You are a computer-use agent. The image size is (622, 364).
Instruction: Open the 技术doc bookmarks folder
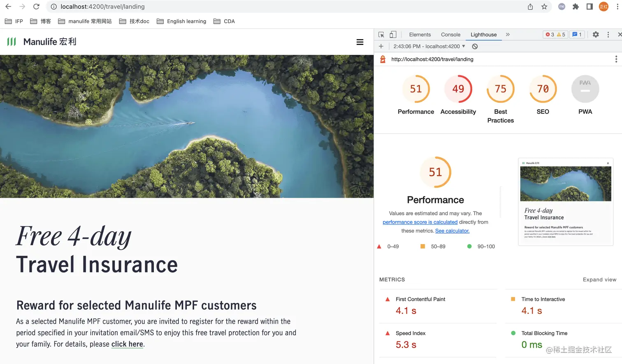click(x=134, y=21)
